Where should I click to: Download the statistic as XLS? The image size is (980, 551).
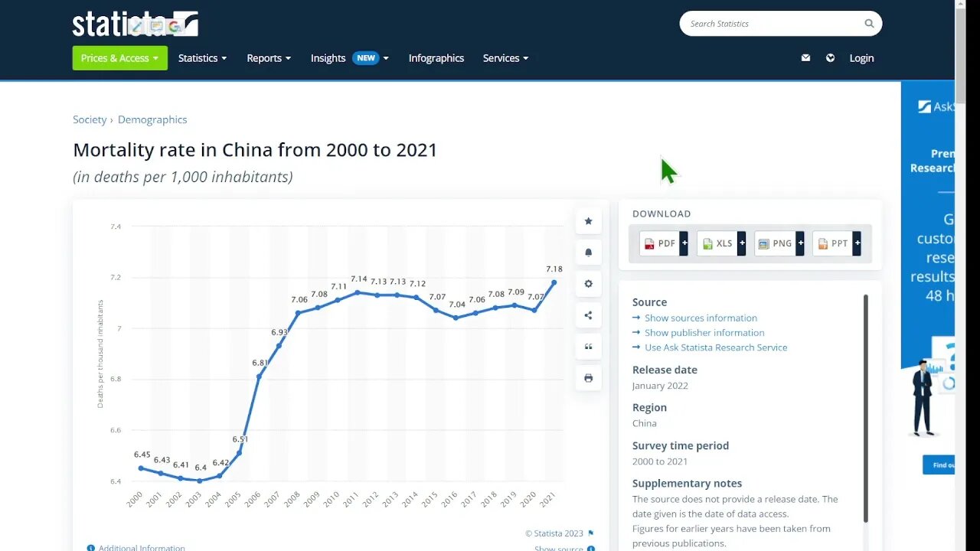[x=717, y=243]
